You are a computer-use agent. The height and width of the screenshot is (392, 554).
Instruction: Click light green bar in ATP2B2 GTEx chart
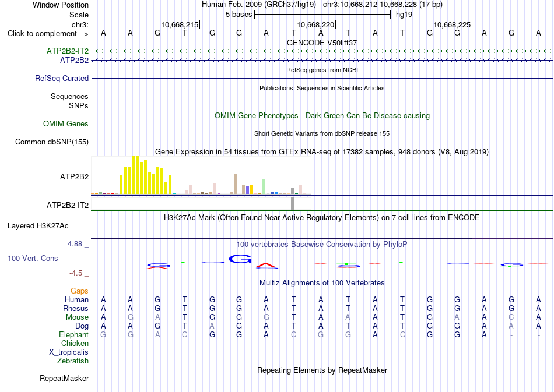tap(264, 186)
